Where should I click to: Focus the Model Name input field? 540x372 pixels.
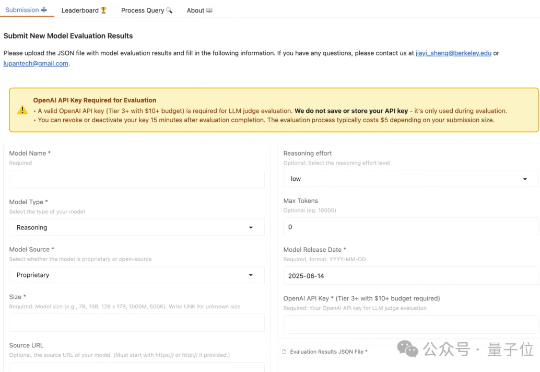[x=137, y=179]
